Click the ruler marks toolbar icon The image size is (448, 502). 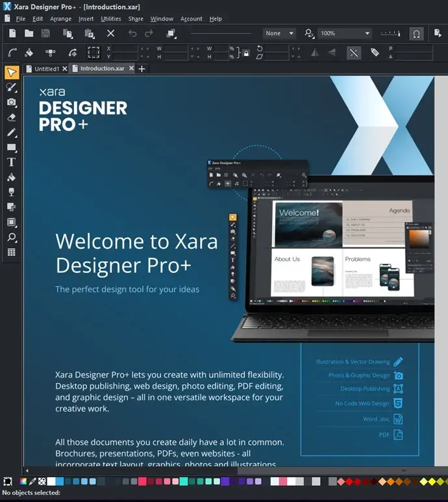click(390, 33)
